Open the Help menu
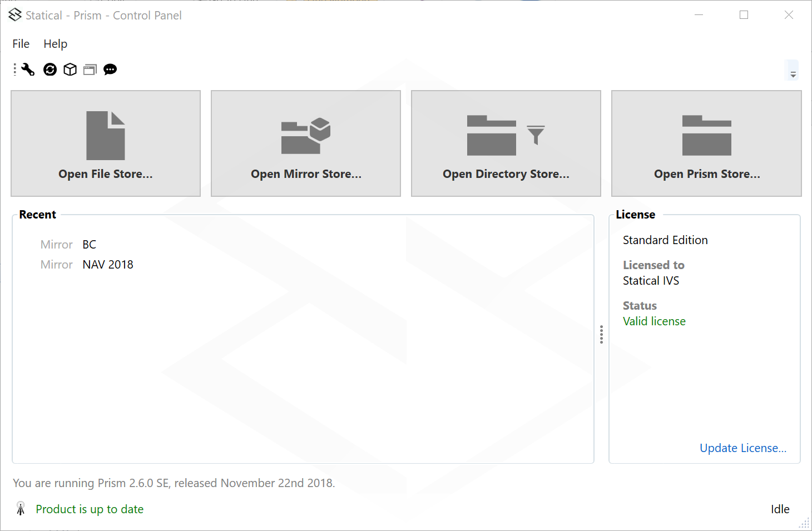 point(56,44)
